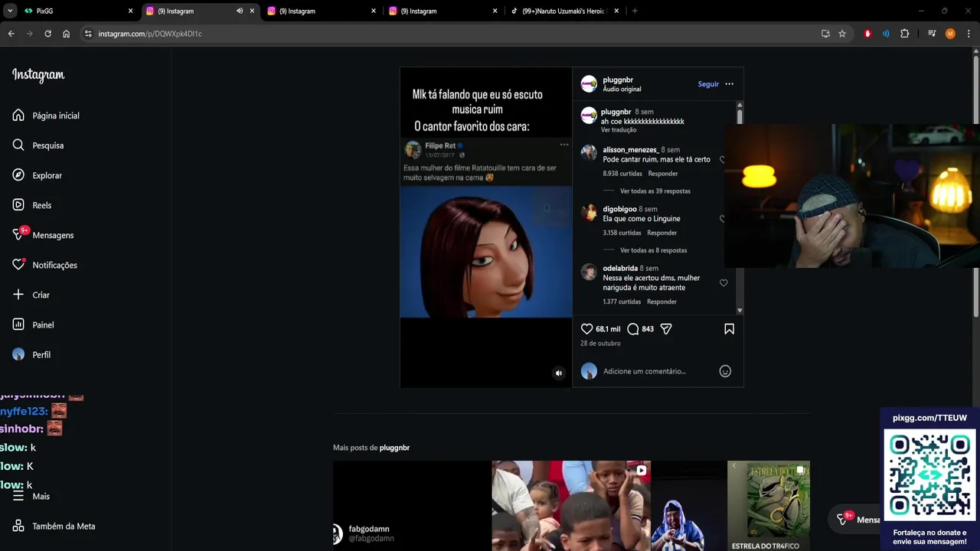Screen dimensions: 980x551
Task: Reply to digobigoo comment
Action: (661, 233)
